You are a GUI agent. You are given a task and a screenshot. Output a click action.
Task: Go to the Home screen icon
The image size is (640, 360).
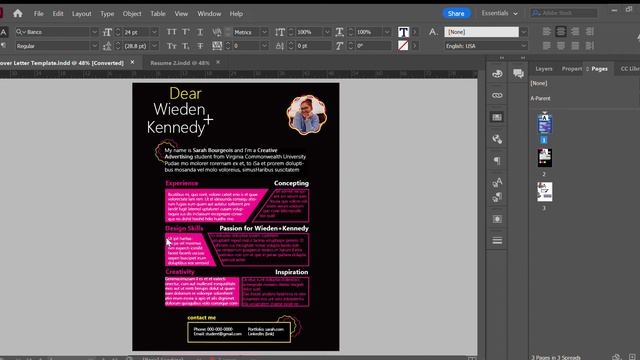(x=18, y=13)
